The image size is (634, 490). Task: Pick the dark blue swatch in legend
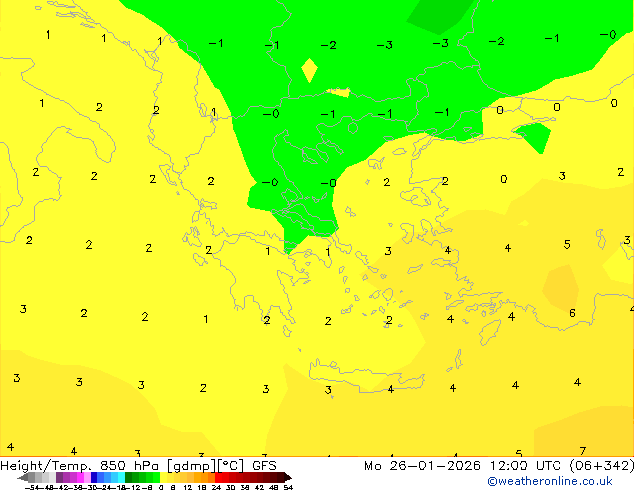tap(94, 477)
